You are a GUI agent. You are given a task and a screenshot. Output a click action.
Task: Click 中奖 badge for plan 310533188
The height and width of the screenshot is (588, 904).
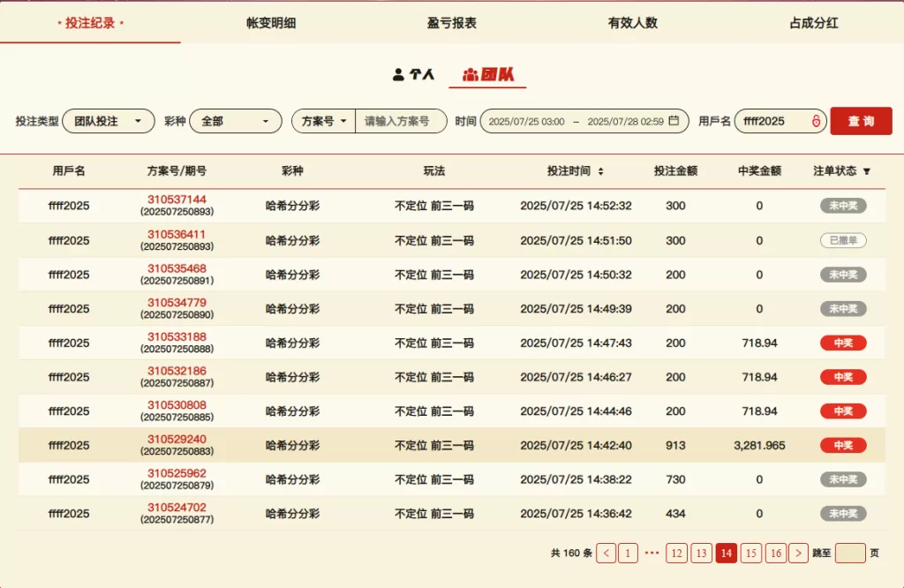[x=843, y=343]
